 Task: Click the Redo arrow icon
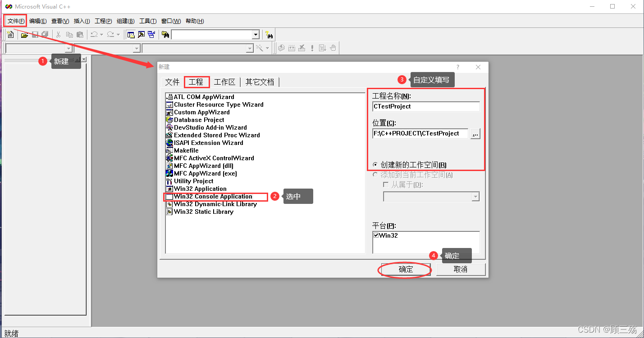110,35
